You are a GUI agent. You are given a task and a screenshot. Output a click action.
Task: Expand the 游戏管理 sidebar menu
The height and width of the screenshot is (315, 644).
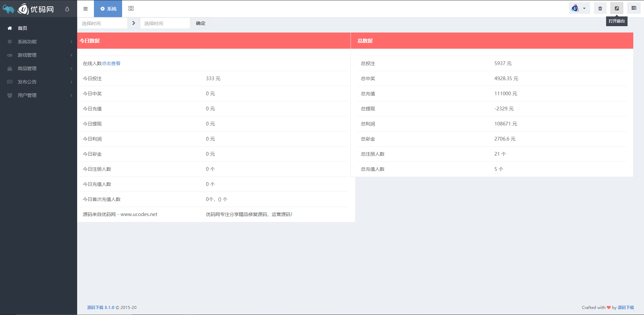click(28, 55)
